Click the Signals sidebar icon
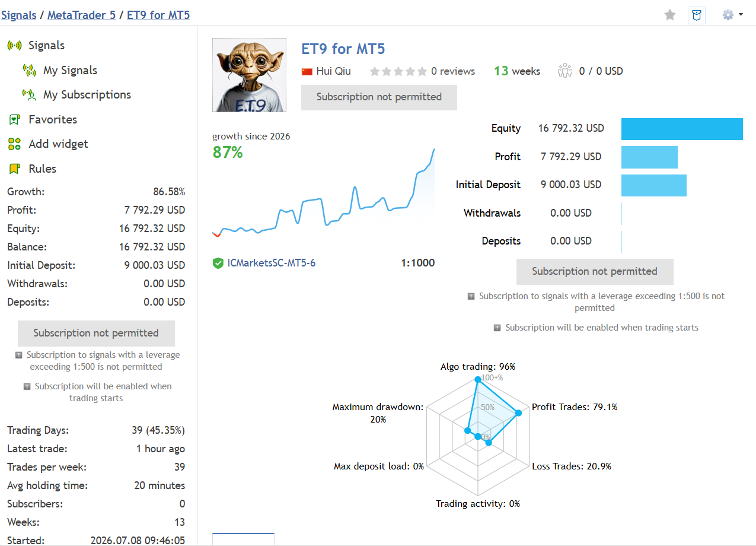 (14, 46)
